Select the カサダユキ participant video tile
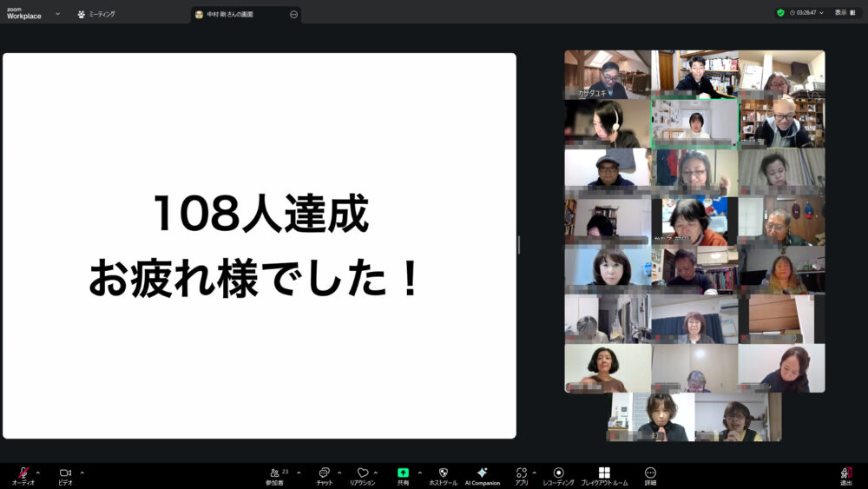This screenshot has height=489, width=868. click(608, 74)
